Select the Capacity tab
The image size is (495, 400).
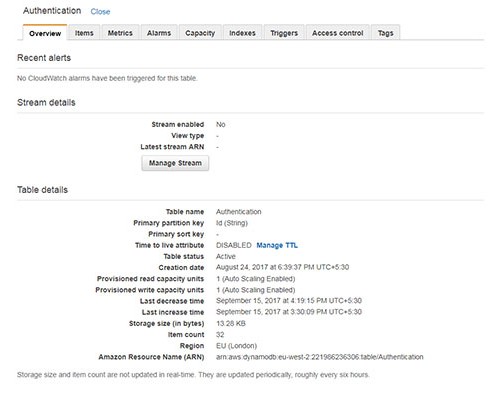pyautogui.click(x=200, y=33)
